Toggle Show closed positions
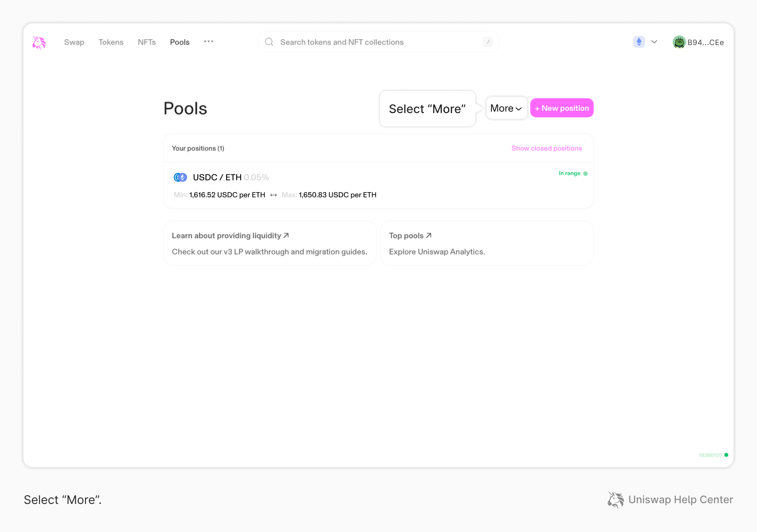757x532 pixels. (546, 148)
